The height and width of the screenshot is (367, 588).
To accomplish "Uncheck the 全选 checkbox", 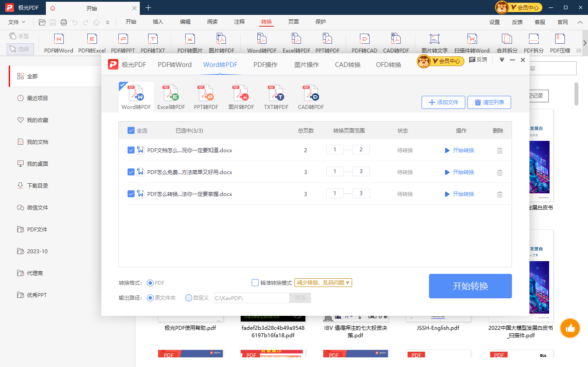I will point(131,130).
